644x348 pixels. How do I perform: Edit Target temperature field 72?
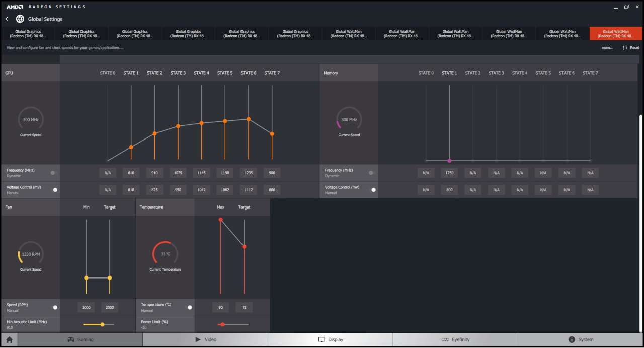(244, 307)
